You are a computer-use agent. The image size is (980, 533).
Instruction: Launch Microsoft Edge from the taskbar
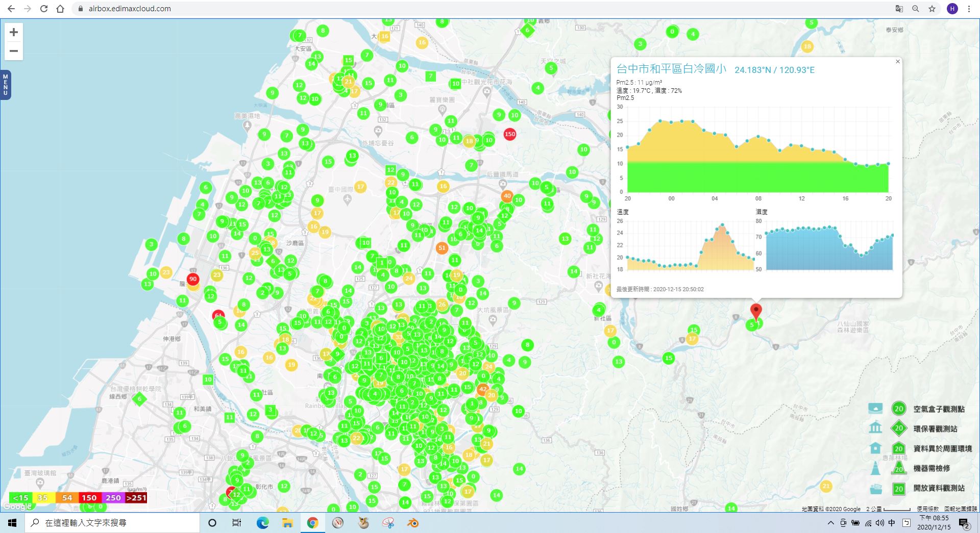tap(262, 523)
